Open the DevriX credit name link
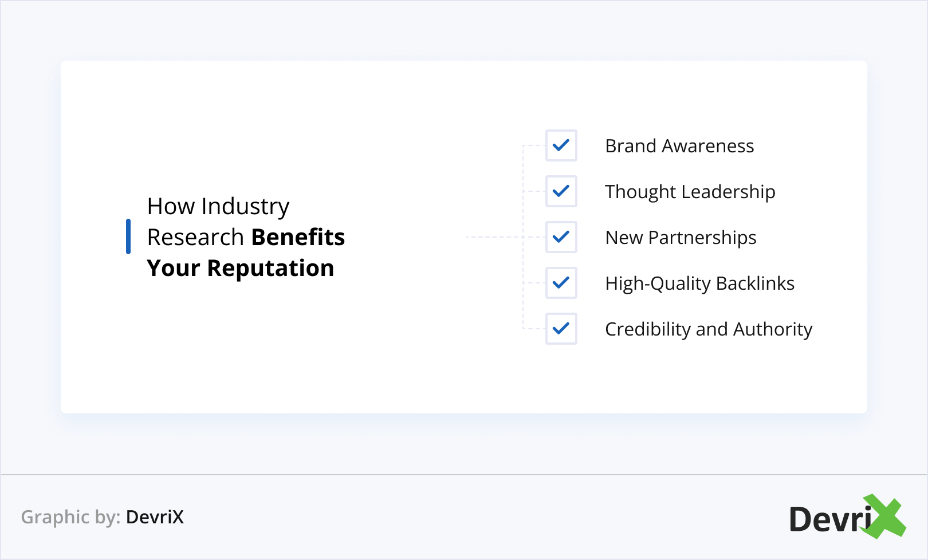The width and height of the screenshot is (928, 560). coord(155,517)
